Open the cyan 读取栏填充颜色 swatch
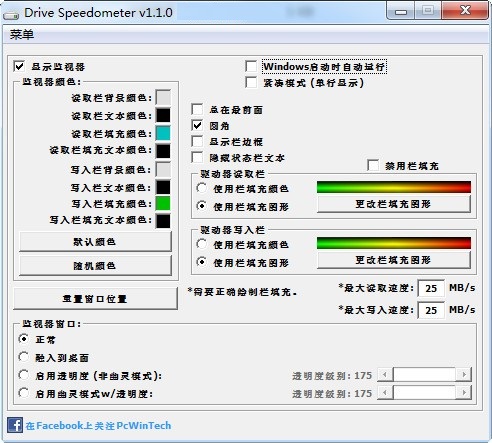This screenshot has height=443, width=492. click(x=163, y=133)
